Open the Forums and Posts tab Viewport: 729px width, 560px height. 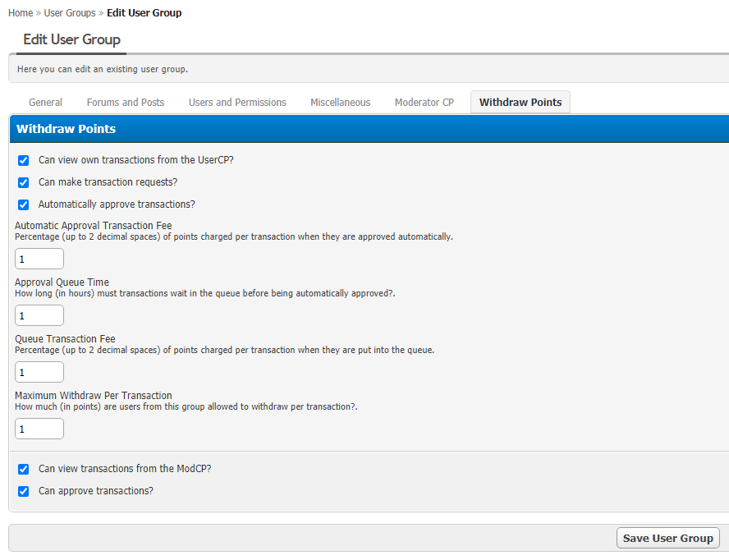click(126, 103)
